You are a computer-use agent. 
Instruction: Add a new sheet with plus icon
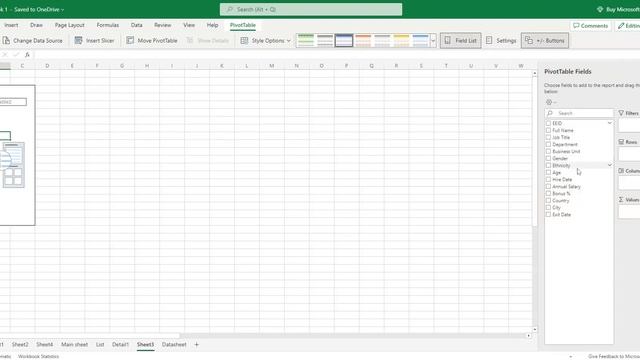[196, 344]
